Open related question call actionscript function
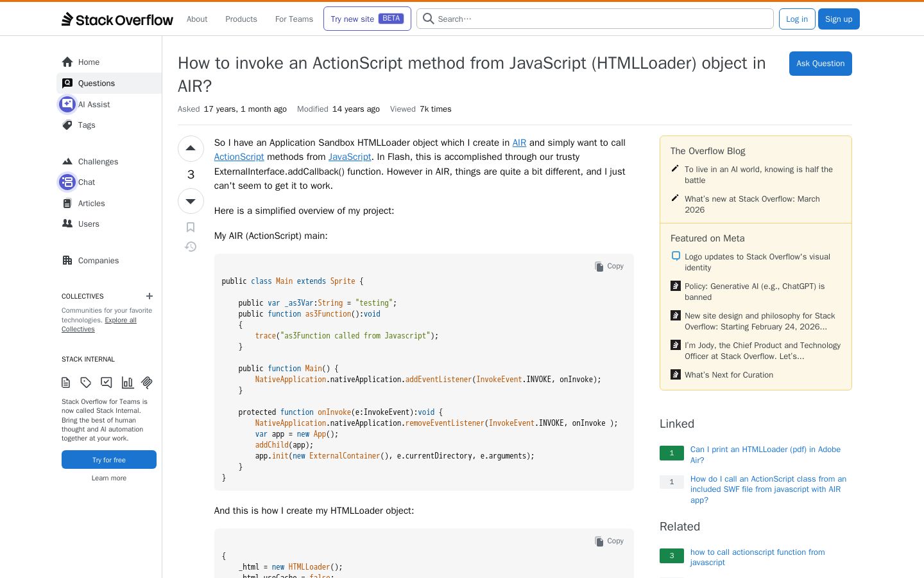 point(758,557)
